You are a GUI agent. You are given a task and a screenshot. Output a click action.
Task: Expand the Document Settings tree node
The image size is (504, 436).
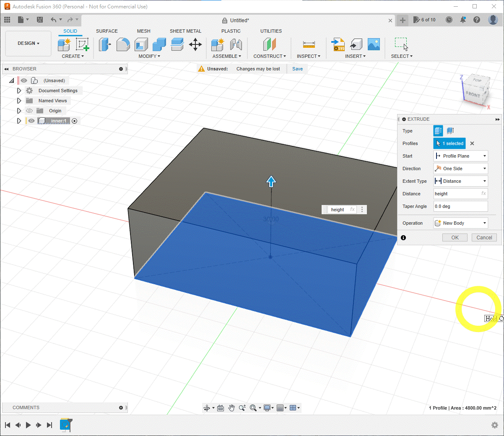click(19, 91)
